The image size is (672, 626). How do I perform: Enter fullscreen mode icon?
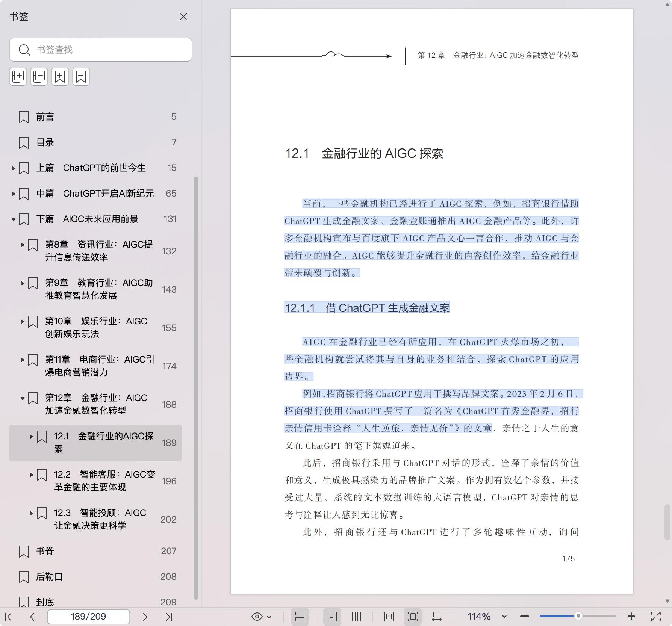(656, 617)
